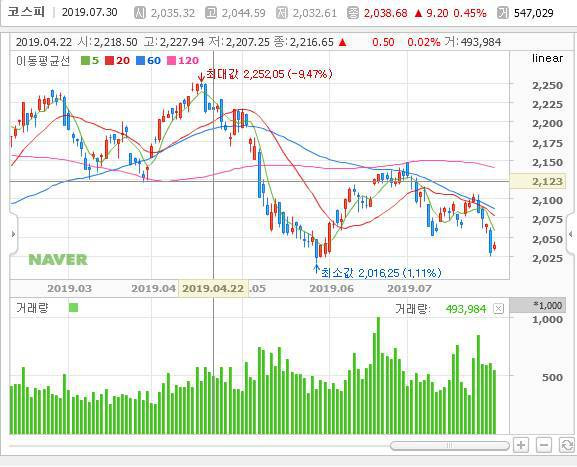Click the 2019.04 axis label
The image size is (577, 467).
153,289
